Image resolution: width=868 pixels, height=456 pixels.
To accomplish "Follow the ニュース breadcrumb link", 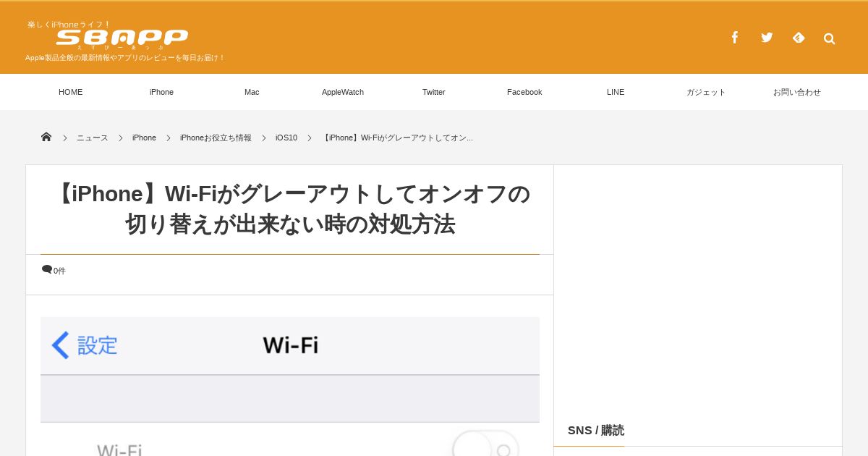I will [93, 138].
